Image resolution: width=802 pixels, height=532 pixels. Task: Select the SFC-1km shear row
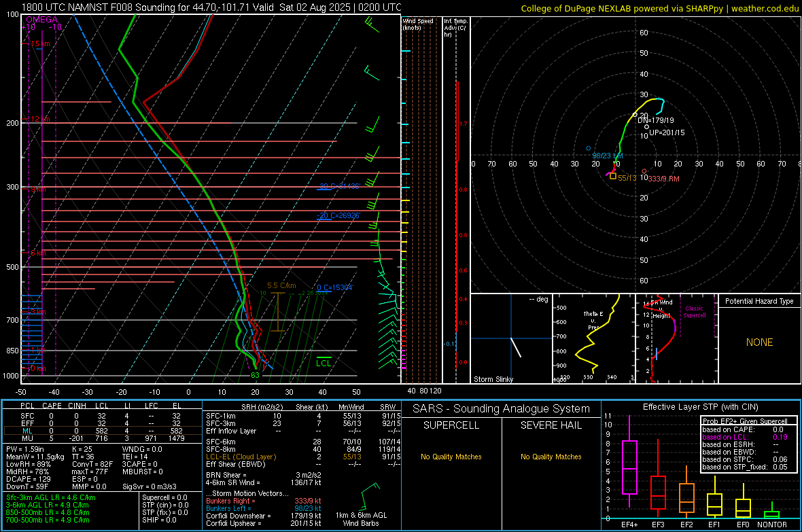tap(303, 416)
